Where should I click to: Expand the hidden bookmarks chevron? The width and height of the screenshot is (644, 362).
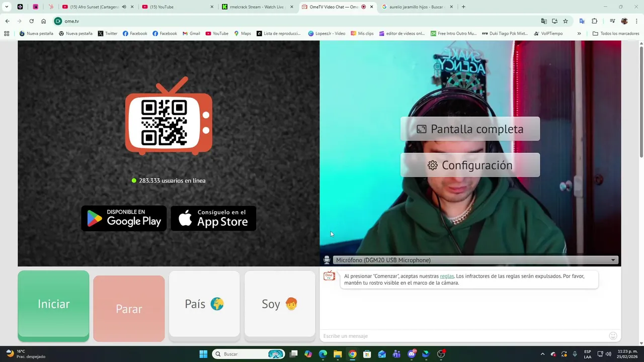click(x=579, y=34)
